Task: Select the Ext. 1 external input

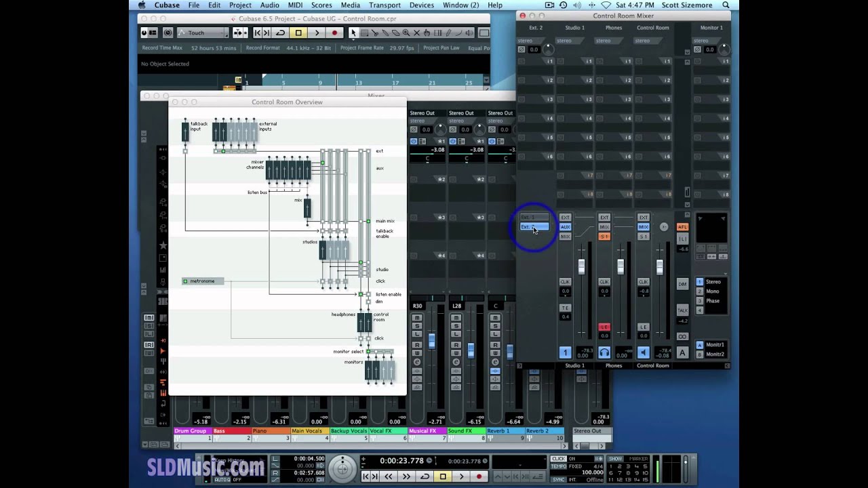Action: pyautogui.click(x=534, y=218)
